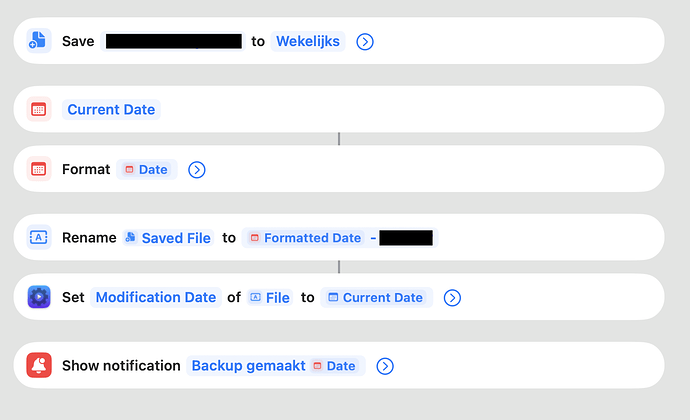
Task: Click the Save file action icon
Action: [39, 41]
